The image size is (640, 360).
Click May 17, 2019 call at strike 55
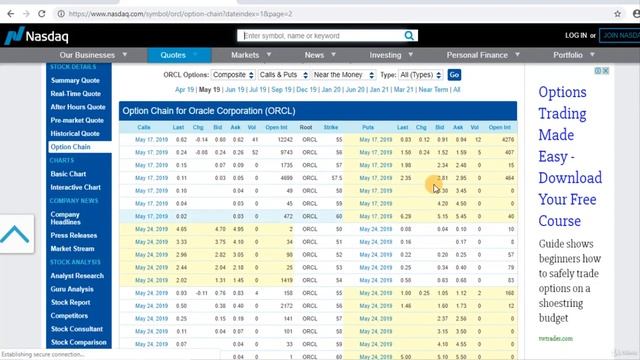click(151, 140)
